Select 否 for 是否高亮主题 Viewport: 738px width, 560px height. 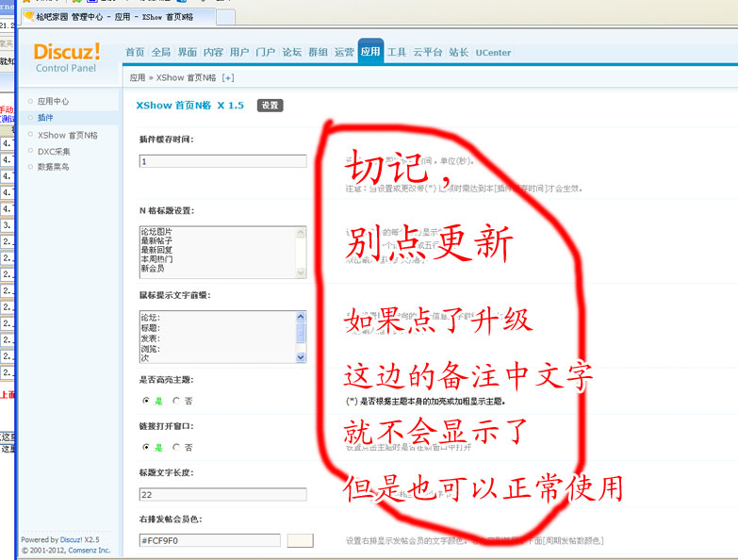[176, 401]
